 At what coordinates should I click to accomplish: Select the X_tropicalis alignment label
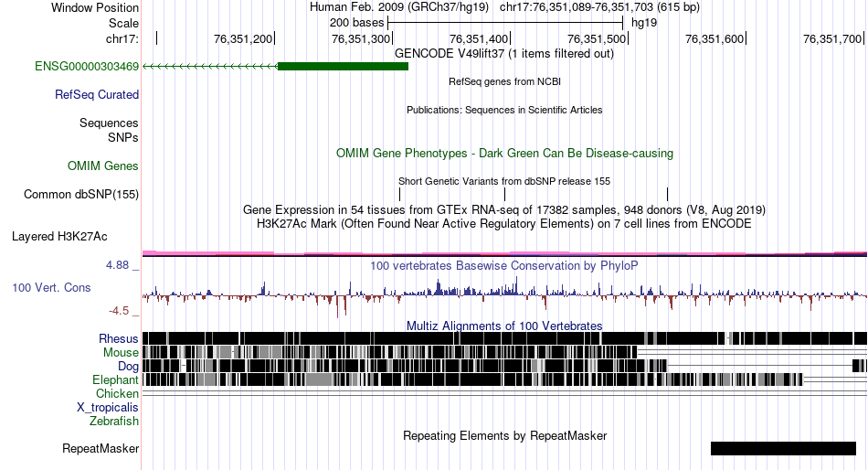coord(108,408)
